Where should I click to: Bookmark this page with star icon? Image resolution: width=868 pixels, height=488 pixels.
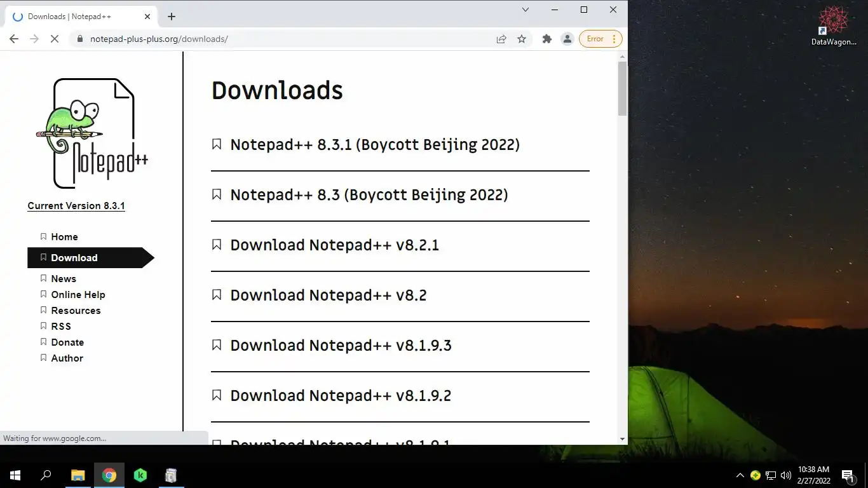tap(522, 39)
